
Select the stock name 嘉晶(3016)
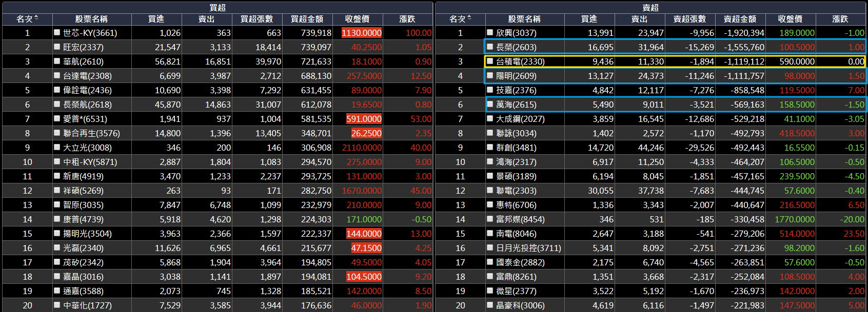(83, 277)
